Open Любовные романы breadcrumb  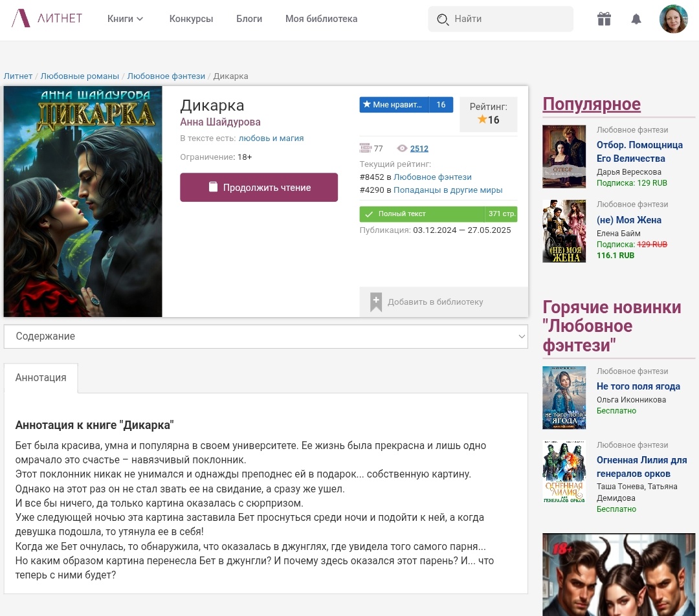click(80, 76)
